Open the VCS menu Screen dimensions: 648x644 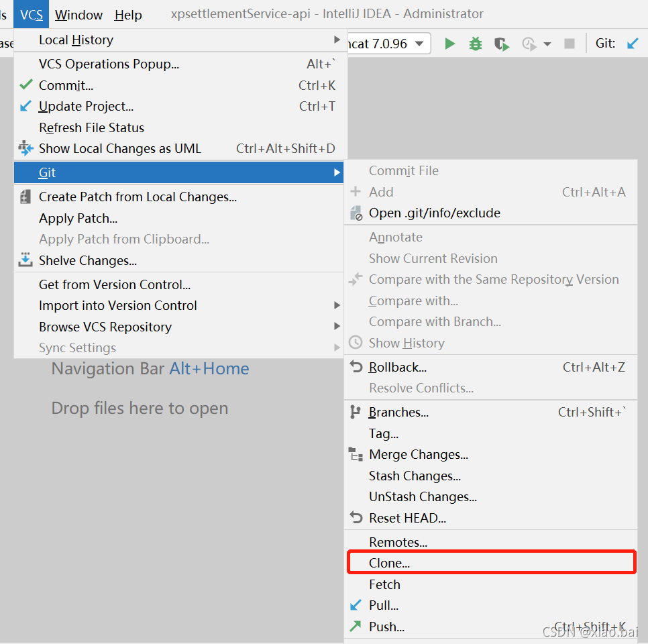click(x=32, y=15)
